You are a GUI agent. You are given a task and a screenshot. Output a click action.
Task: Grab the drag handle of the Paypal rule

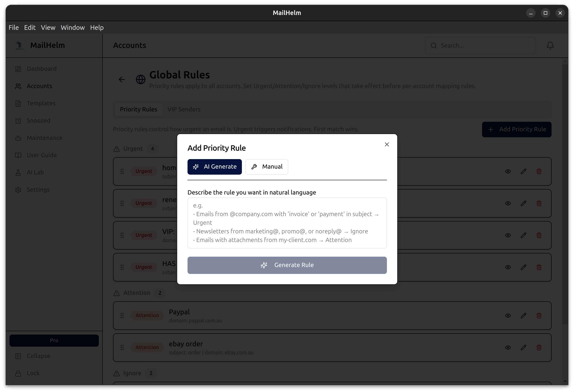point(122,316)
